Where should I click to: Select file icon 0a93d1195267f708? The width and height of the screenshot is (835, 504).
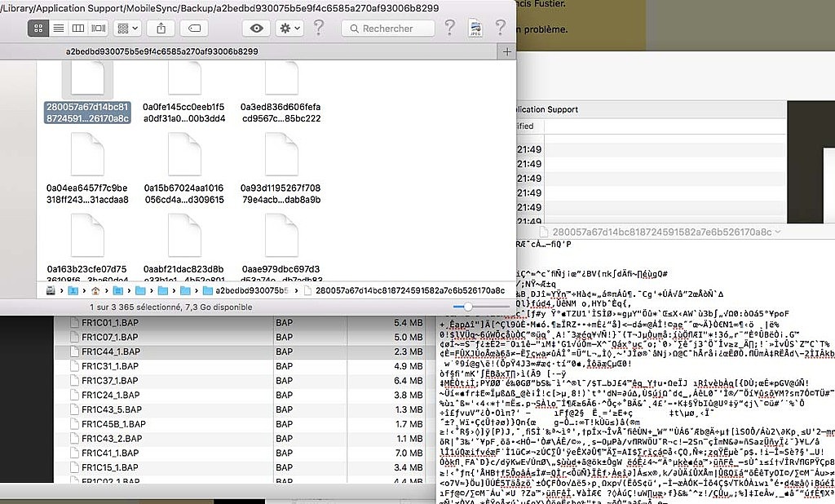click(281, 154)
